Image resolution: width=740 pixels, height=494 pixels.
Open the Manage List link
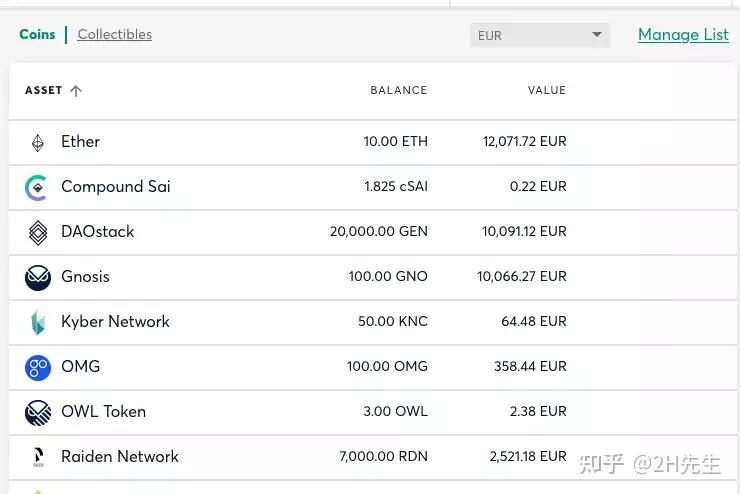coord(683,34)
